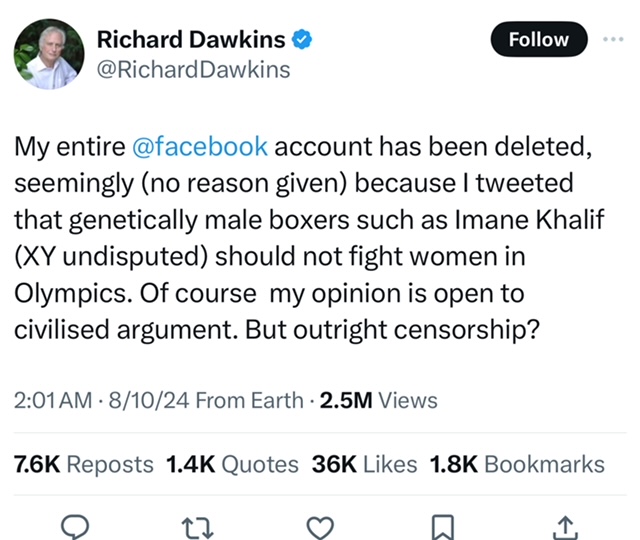Click the Richard Dawkins display name

[190, 40]
